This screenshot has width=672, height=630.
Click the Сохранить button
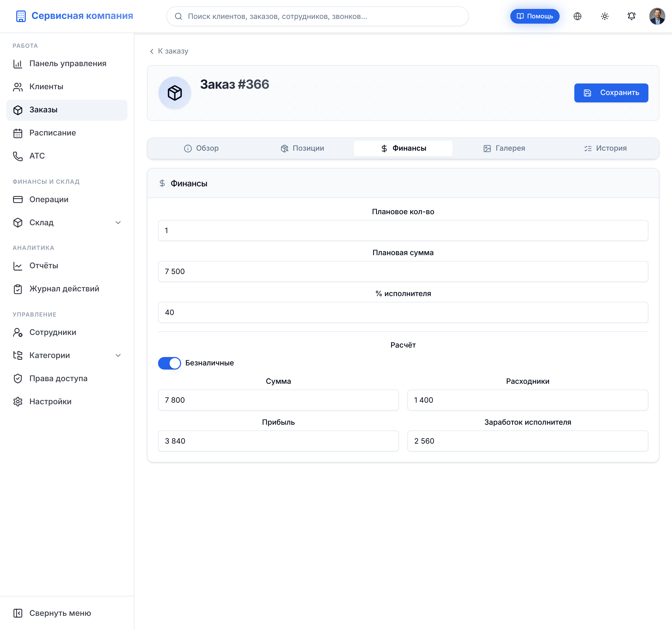click(x=611, y=93)
